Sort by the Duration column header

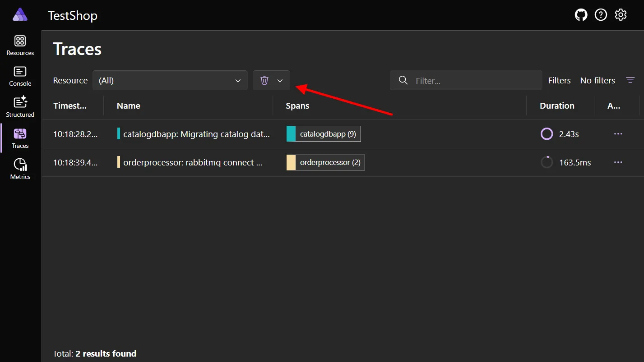coord(557,105)
